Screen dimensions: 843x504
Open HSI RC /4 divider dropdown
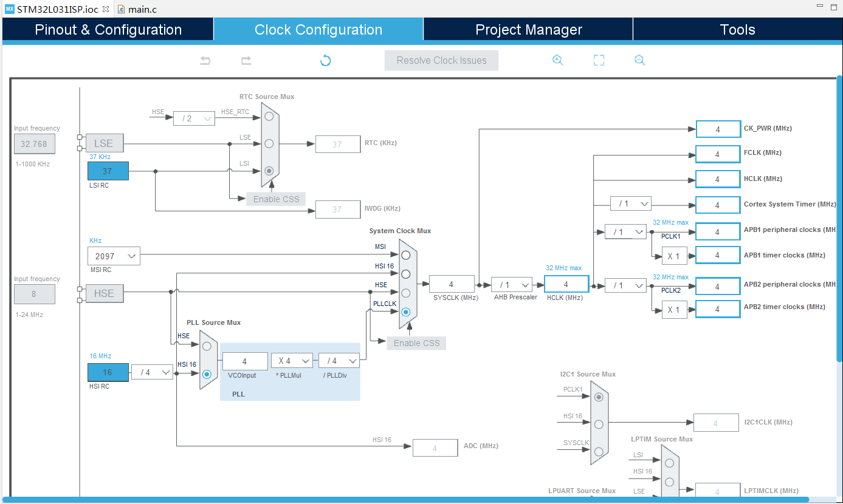click(x=152, y=372)
